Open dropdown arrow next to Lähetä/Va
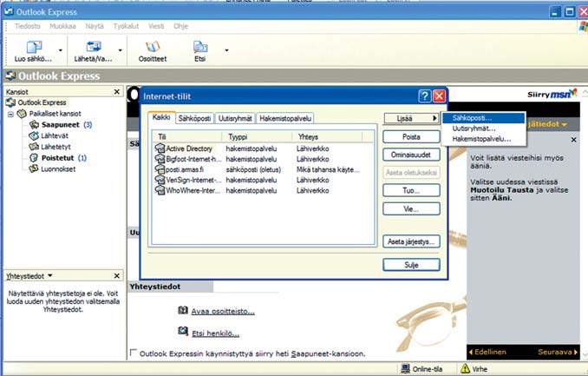Image resolution: width=588 pixels, height=376 pixels. coord(120,50)
